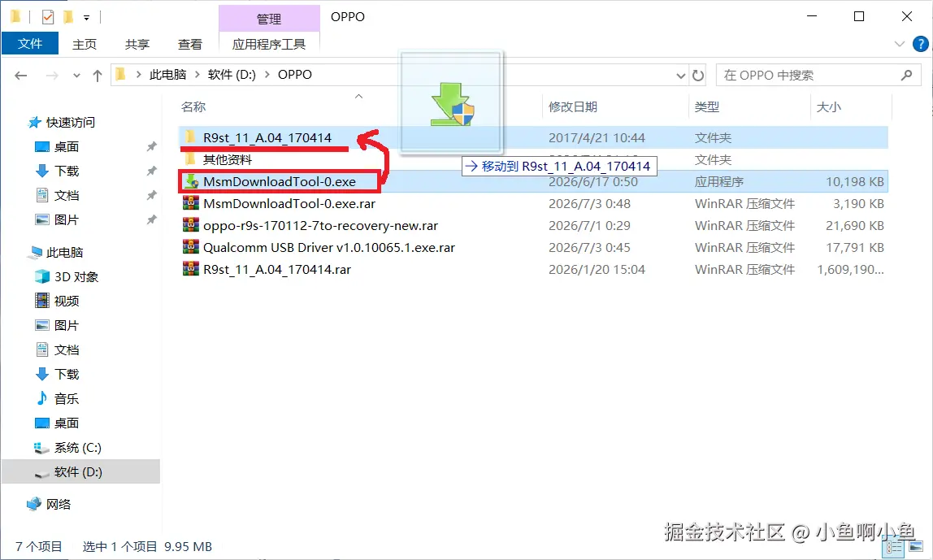Click file name Qualcomm USB Driver v1.0.10065.1.exe.rar
The width and height of the screenshot is (933, 560).
click(329, 248)
